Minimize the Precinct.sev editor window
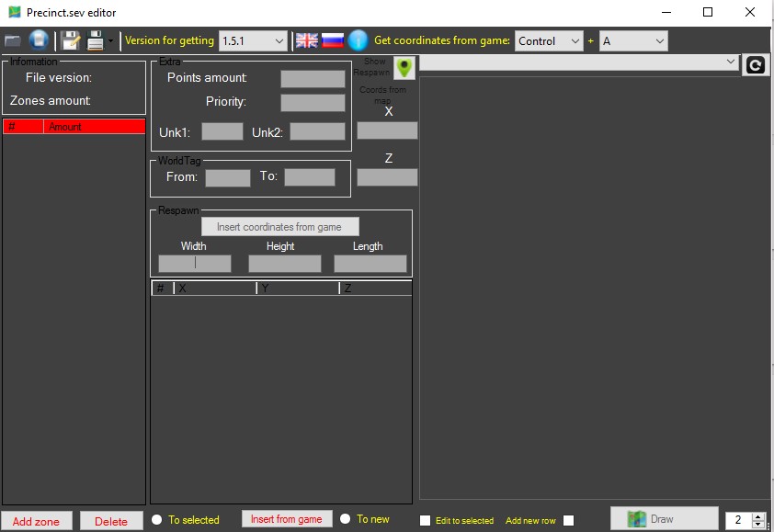Screen dimensions: 774x532 point(666,12)
